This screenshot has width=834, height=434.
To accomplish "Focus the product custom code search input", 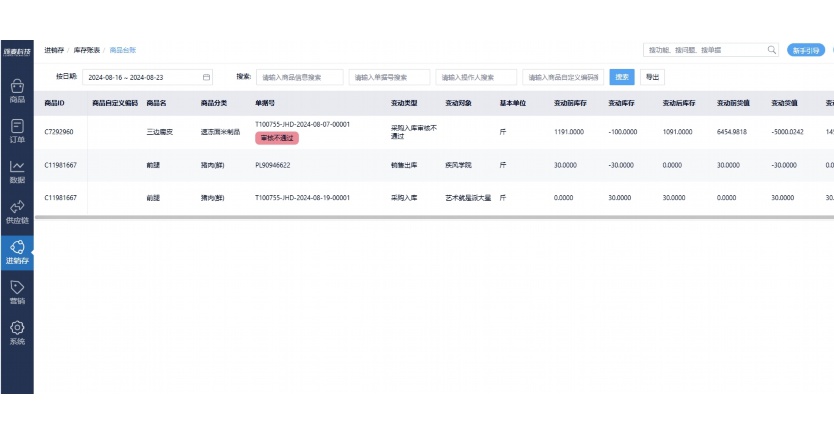I will pyautogui.click(x=563, y=77).
